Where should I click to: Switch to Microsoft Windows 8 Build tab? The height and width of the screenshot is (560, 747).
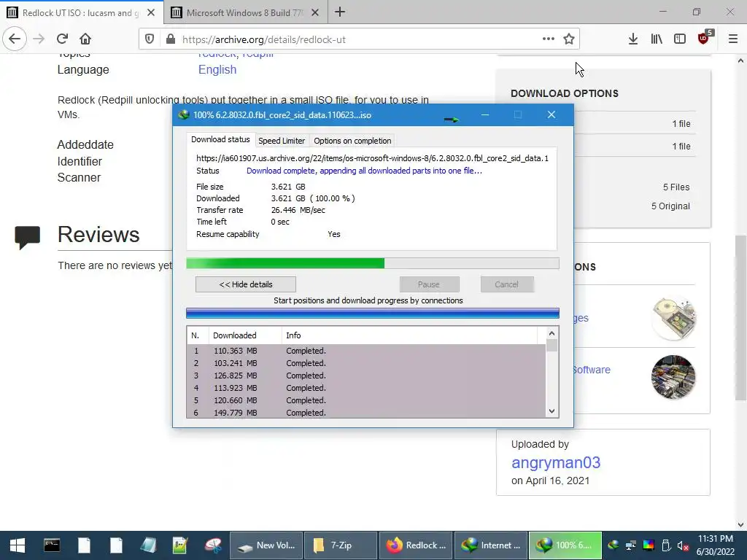245,13
